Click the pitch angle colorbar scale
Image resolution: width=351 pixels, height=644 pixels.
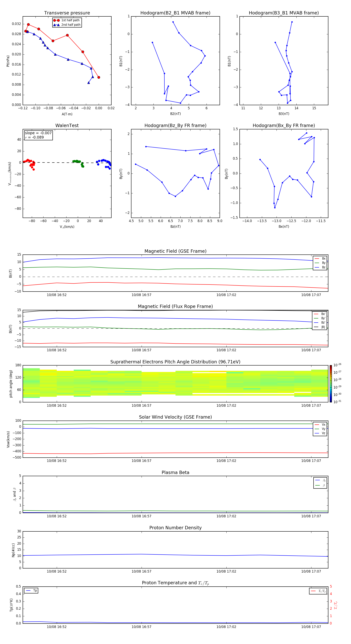(331, 384)
